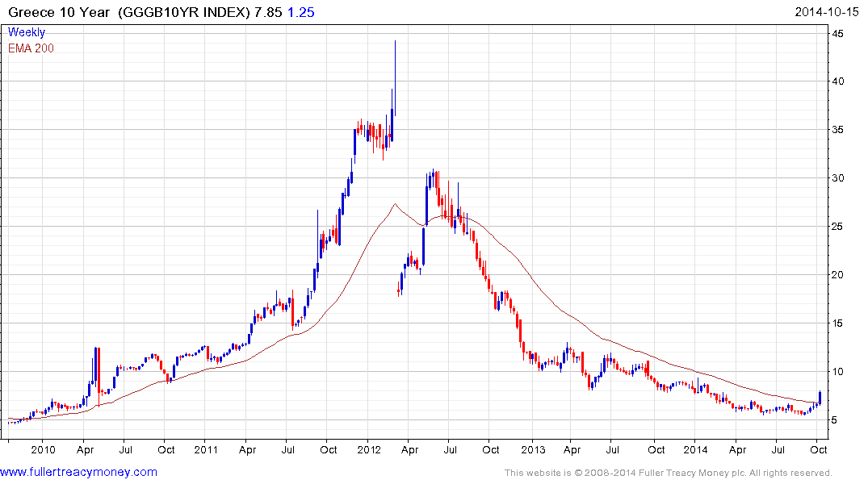Click the 2011 label on the x-axis

[x=206, y=449]
